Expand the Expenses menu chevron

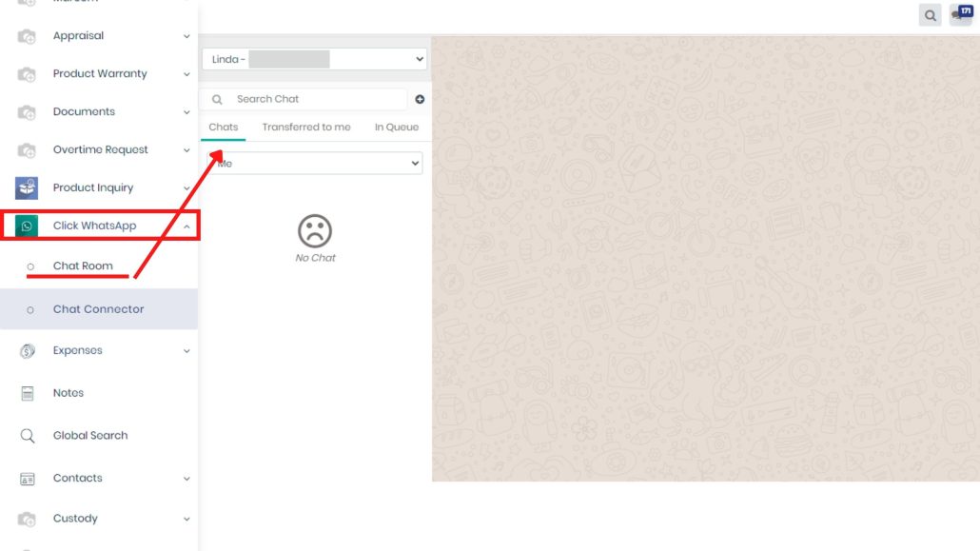click(186, 351)
